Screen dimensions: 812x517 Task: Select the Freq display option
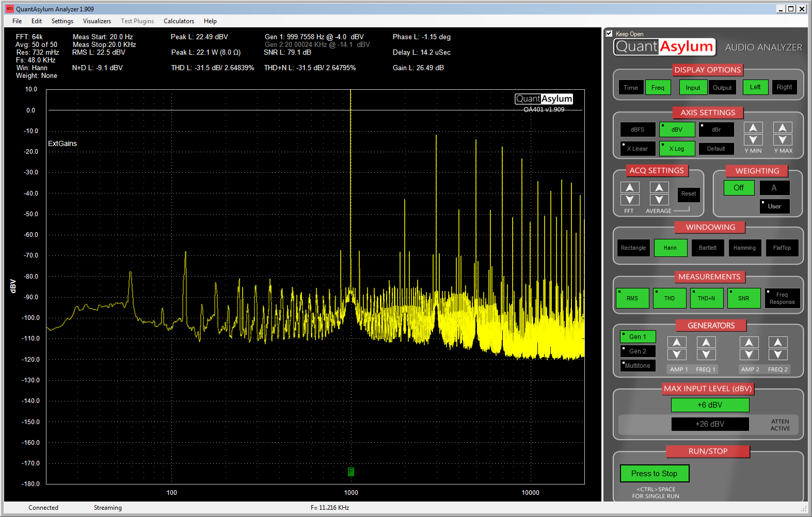coord(658,88)
